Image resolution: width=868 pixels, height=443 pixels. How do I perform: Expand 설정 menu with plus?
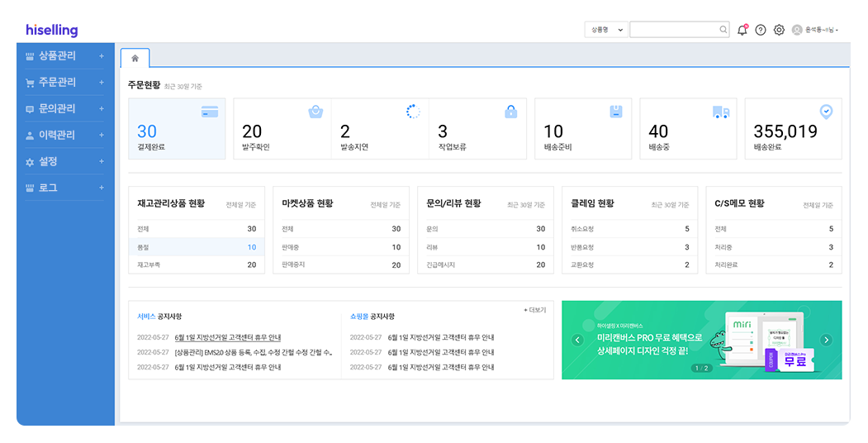[102, 162]
